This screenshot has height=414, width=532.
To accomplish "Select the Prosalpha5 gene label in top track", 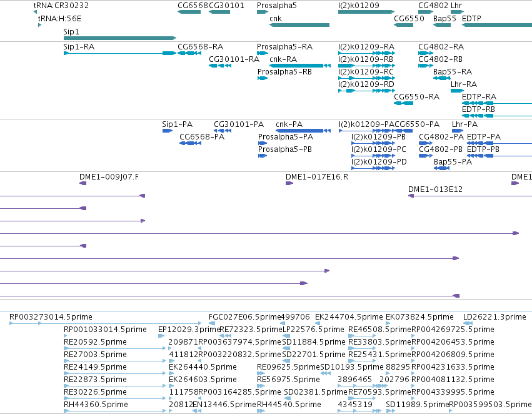I will (276, 6).
